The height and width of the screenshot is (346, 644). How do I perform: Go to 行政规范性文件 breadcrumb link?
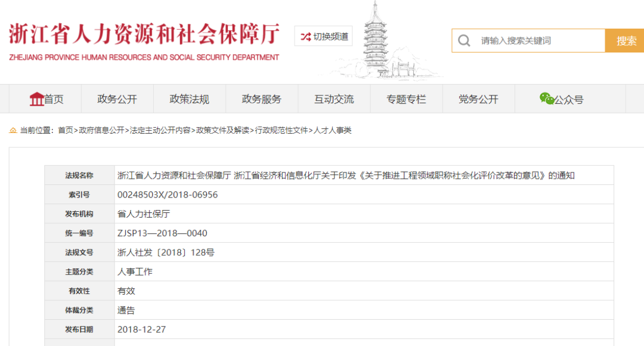pos(281,130)
